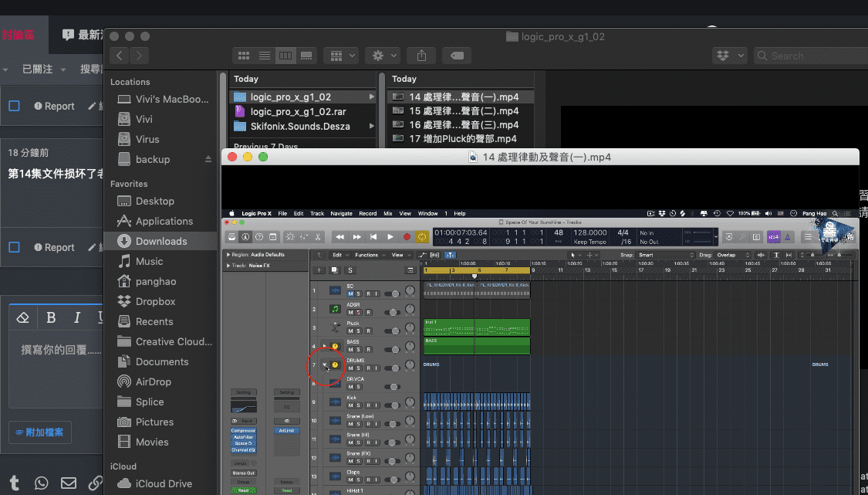Click the Finder action gear menu
868x495 pixels.
383,56
